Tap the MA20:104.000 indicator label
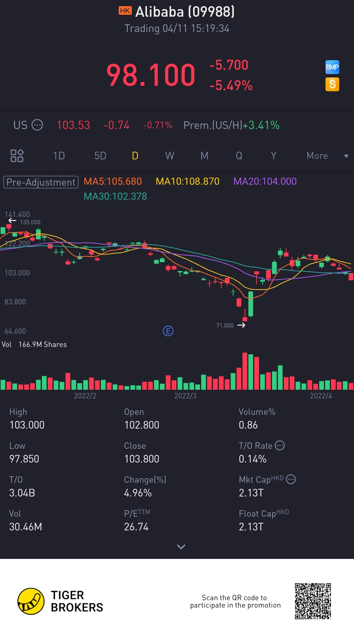The image size is (354, 644). (265, 181)
